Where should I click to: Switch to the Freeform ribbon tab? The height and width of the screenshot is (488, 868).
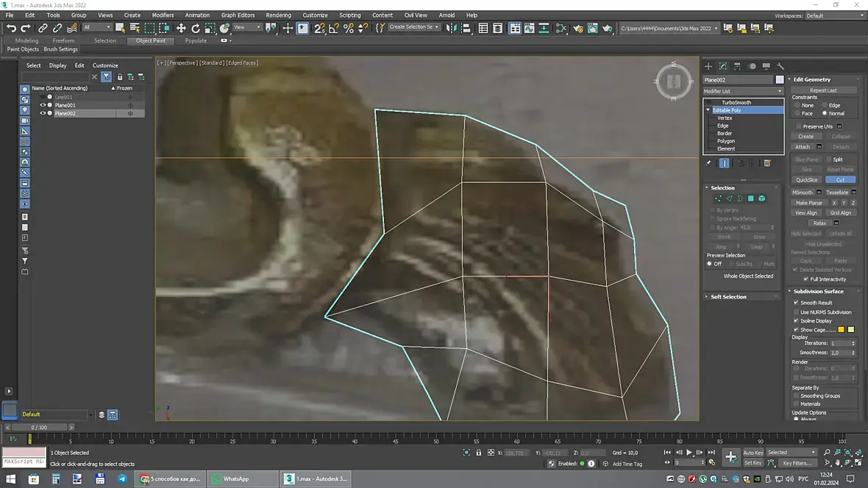[x=63, y=40]
